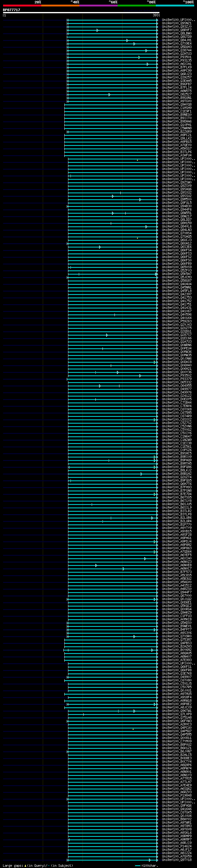The width and height of the screenshot is (197, 868).
Task: Click hit label UniRef100_P19848
Action: pos(177,796)
